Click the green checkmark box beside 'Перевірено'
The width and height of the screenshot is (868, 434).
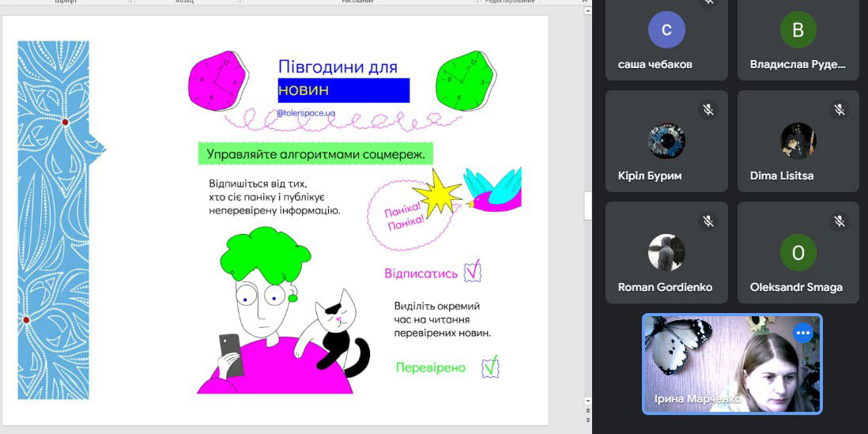click(490, 366)
